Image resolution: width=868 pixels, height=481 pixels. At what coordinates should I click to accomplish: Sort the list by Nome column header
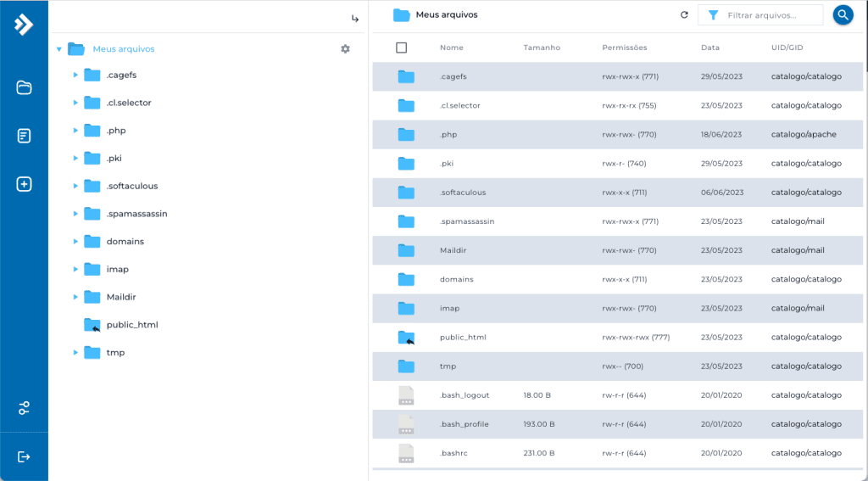452,48
